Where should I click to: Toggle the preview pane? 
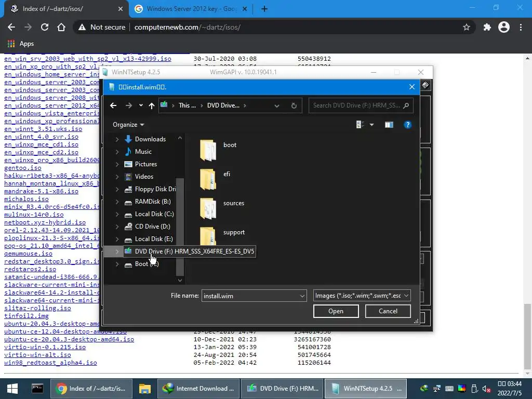pos(389,125)
